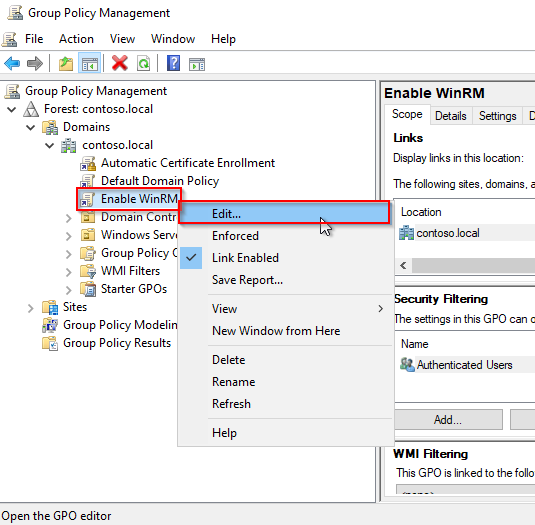535x525 pixels.
Task: Toggle the Enforced option in context menu
Action: pyautogui.click(x=235, y=236)
